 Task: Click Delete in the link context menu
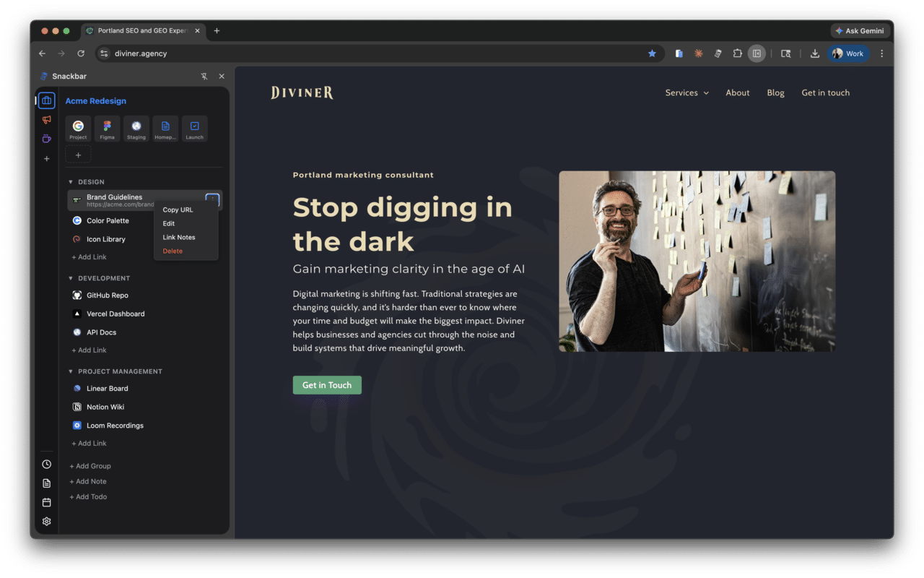tap(173, 251)
